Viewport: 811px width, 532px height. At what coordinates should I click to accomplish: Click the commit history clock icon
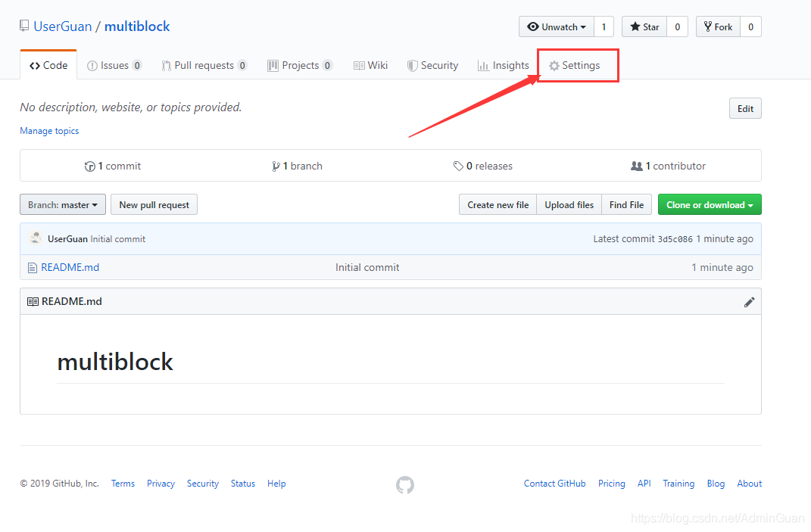[90, 166]
